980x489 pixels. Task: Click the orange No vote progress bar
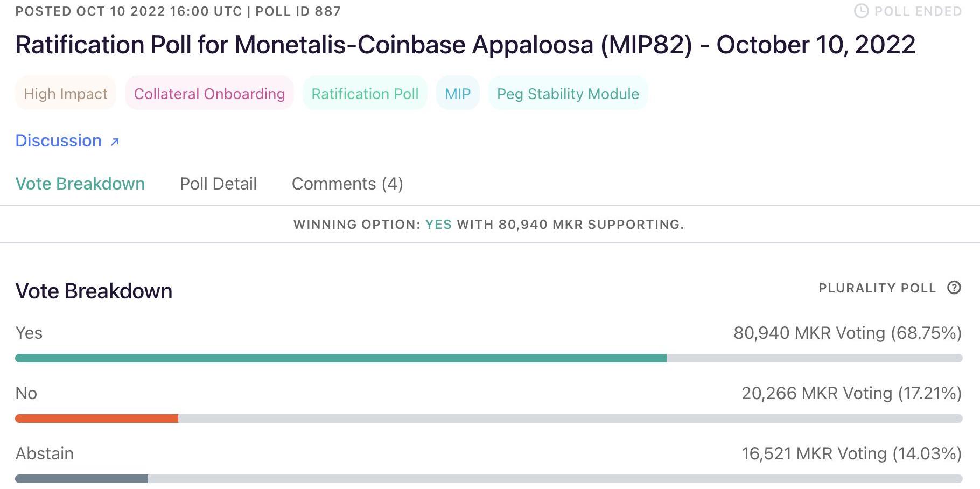click(x=97, y=418)
